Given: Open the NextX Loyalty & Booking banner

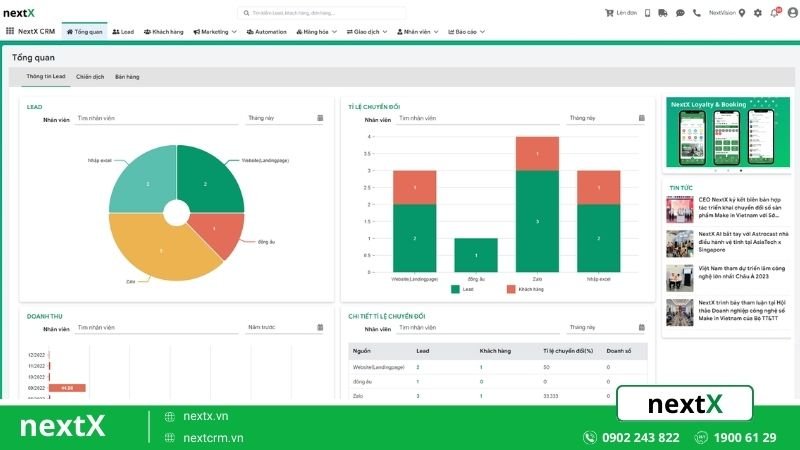Looking at the screenshot, I should click(x=728, y=132).
